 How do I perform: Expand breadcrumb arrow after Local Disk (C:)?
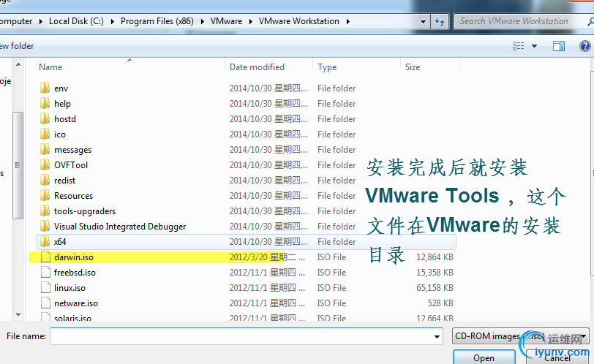[113, 22]
